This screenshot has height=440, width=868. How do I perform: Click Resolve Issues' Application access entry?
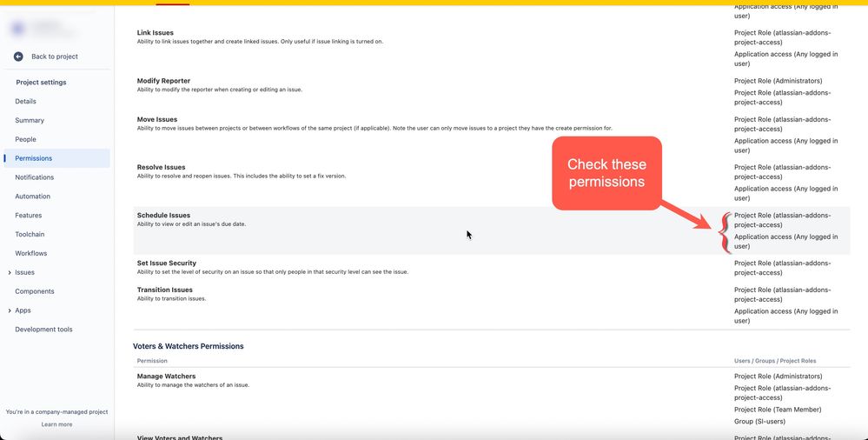point(786,193)
